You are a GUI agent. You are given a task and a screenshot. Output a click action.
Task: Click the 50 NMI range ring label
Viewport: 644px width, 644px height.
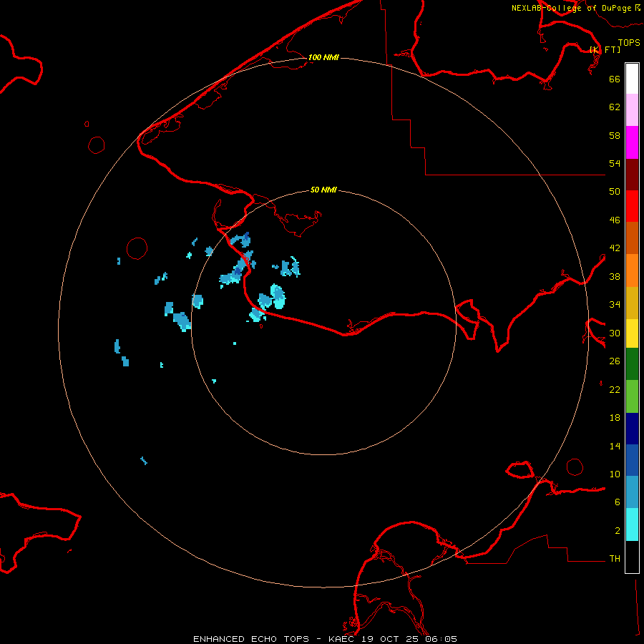323,190
